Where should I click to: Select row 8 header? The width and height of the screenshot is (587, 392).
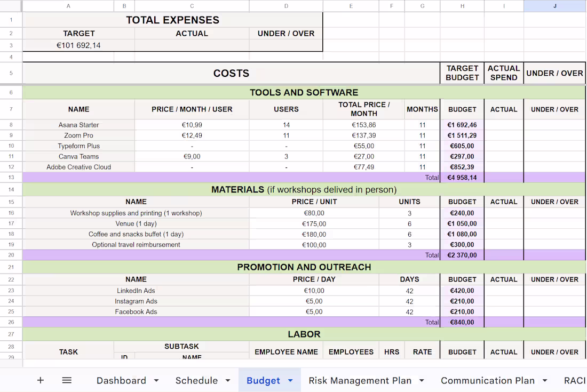(11, 124)
